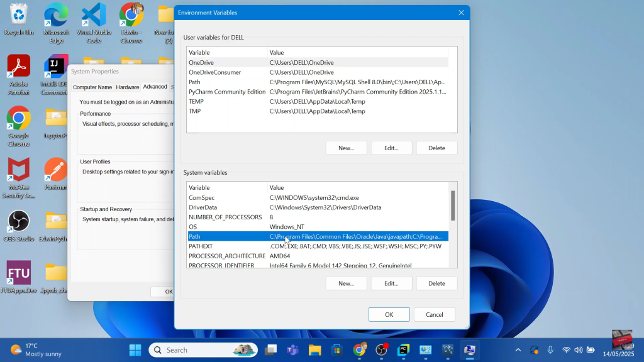The height and width of the screenshot is (362, 644).
Task: Open the Wi-Fi network tray icon
Action: coord(567,350)
